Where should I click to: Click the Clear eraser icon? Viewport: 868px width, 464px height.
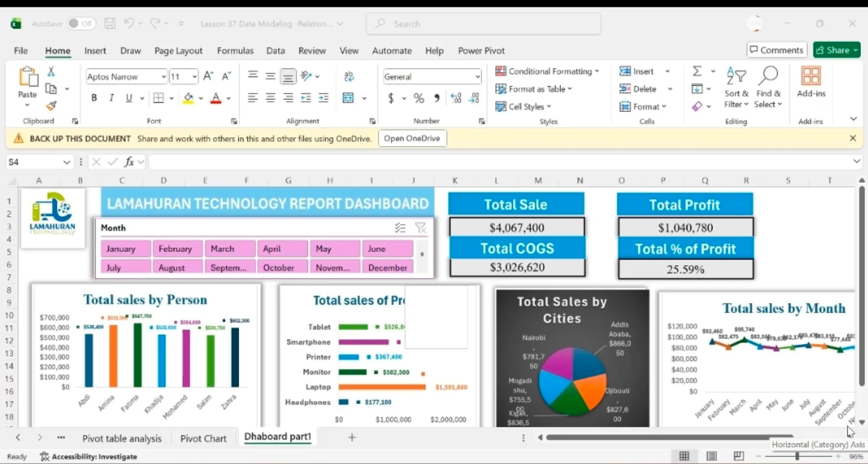tap(697, 106)
